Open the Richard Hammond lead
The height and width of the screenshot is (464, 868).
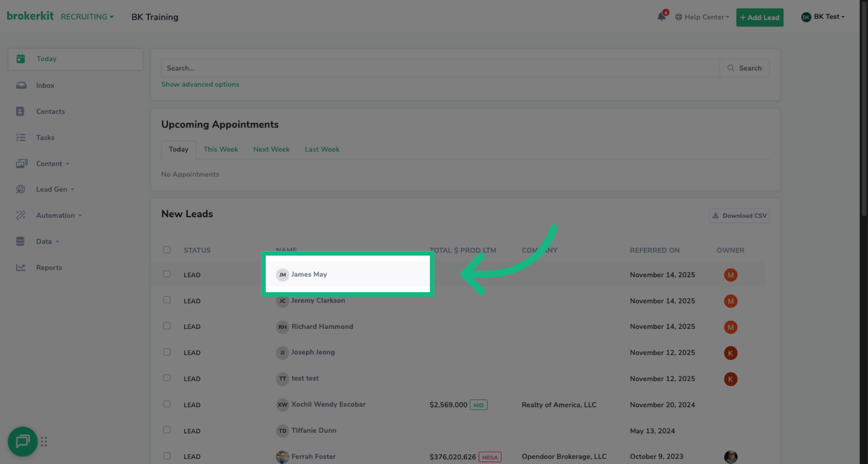tap(322, 327)
